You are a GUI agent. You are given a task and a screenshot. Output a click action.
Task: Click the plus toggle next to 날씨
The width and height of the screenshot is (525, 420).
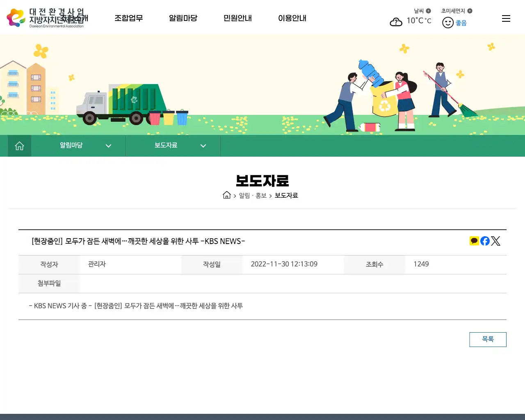point(429,11)
